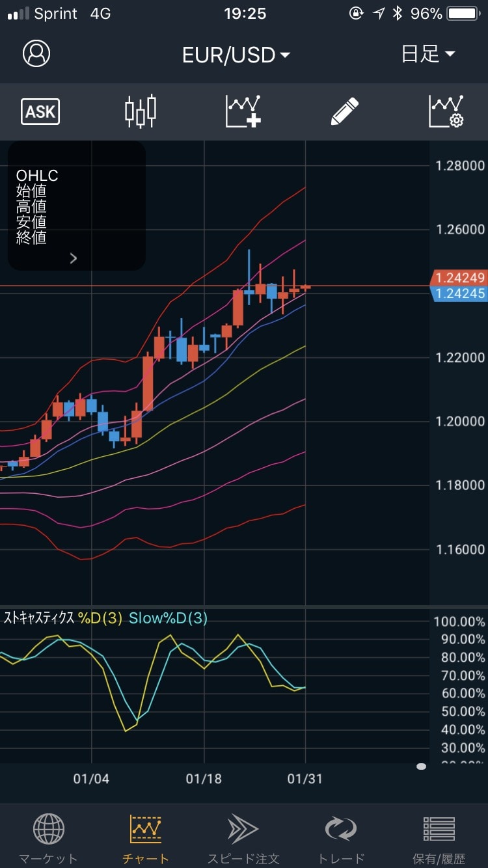Tap the add indicator chart-plus icon
The width and height of the screenshot is (488, 868).
[x=243, y=111]
